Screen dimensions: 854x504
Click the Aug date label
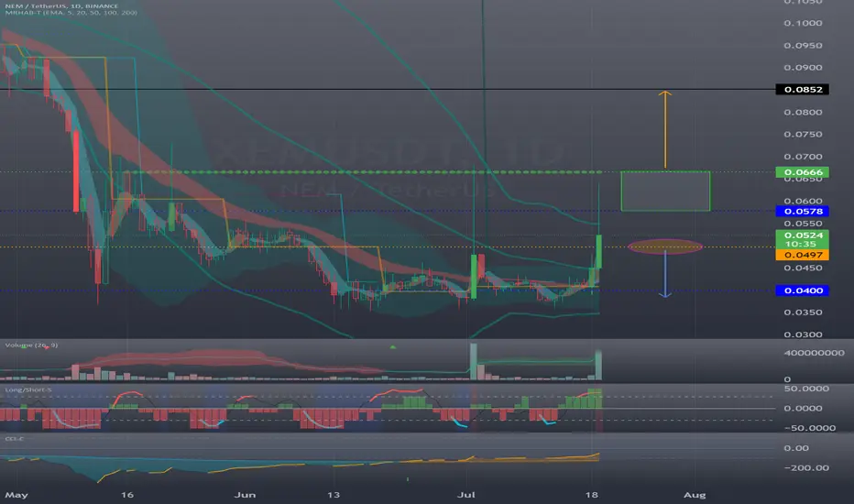pyautogui.click(x=695, y=495)
